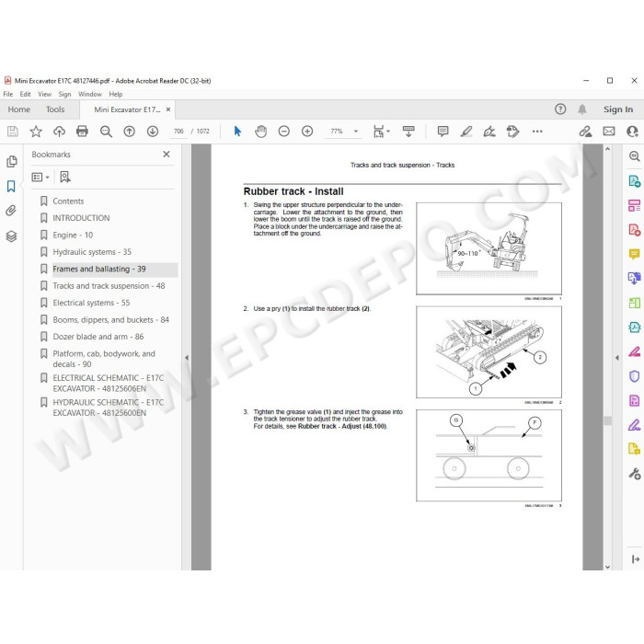Open Tracks and track suspension - 48

tap(109, 286)
